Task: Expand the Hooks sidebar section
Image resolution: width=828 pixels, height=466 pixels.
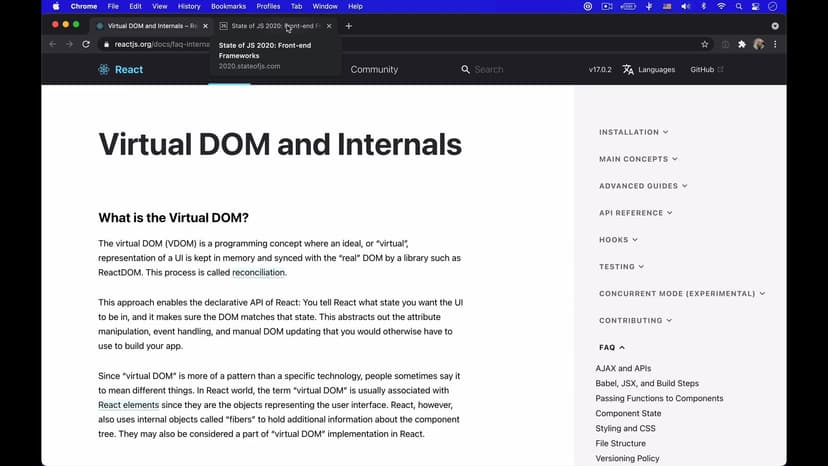Action: (x=618, y=240)
